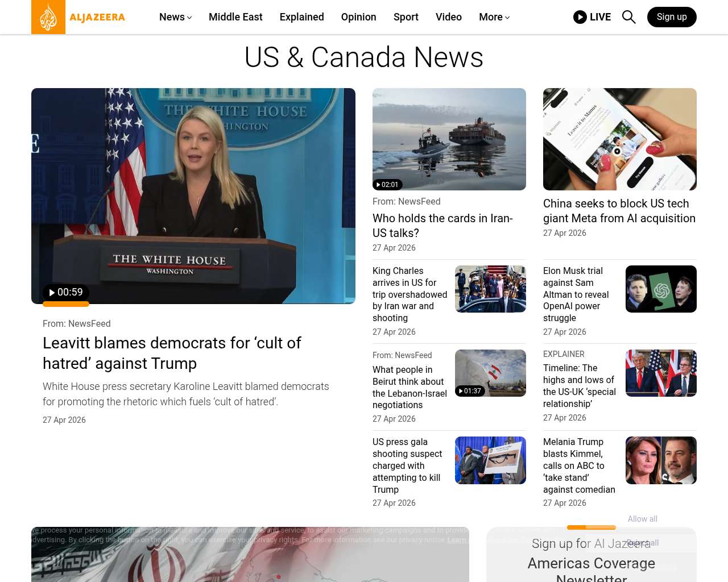Click Allow all in cookie banner
Viewport: 728px width, 582px height.
pyautogui.click(x=642, y=519)
